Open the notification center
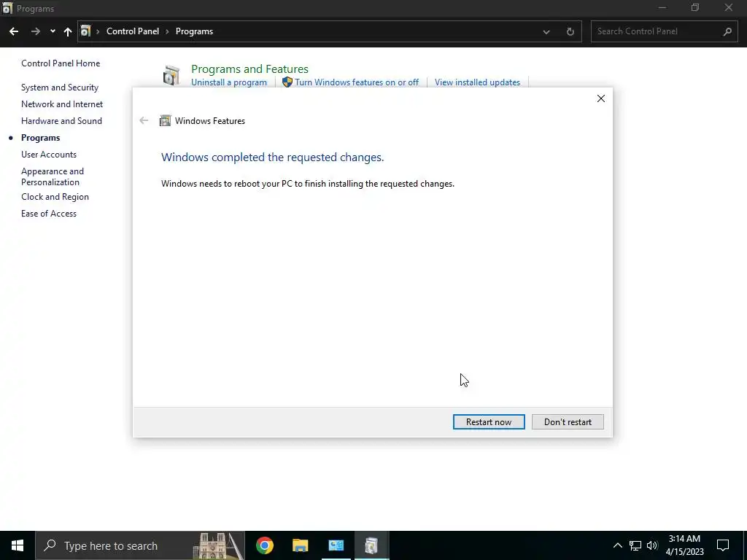This screenshot has height=560, width=747. pyautogui.click(x=723, y=545)
